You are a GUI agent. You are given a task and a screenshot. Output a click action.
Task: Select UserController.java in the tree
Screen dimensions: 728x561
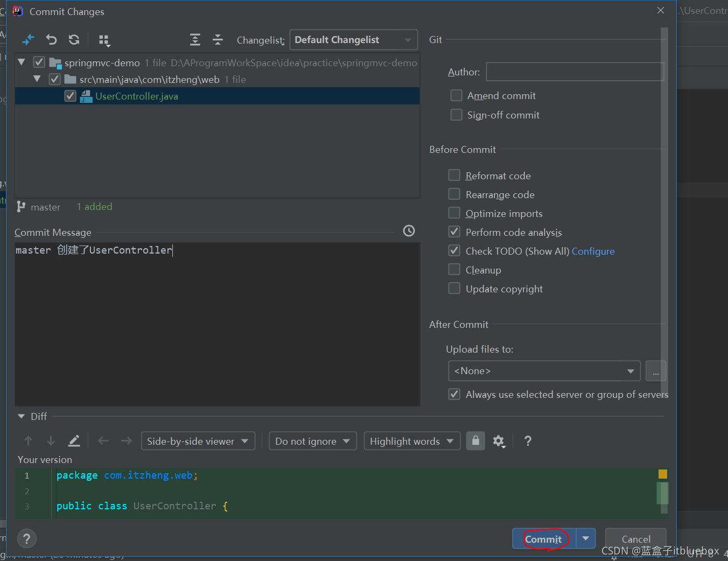coord(217,96)
